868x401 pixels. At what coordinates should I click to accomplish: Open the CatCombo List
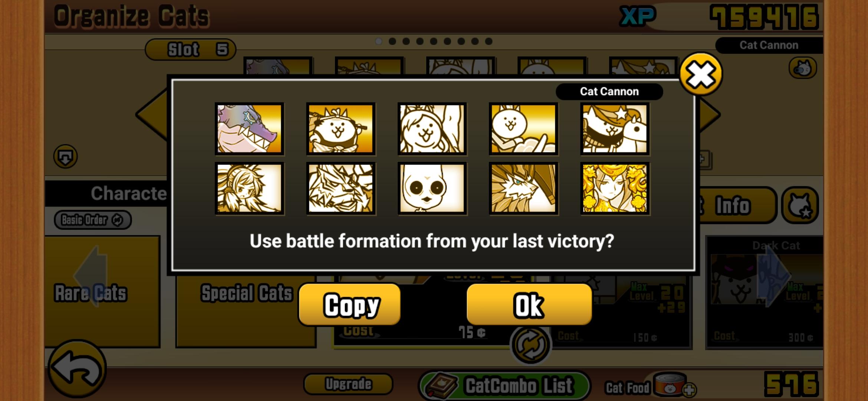tap(504, 385)
